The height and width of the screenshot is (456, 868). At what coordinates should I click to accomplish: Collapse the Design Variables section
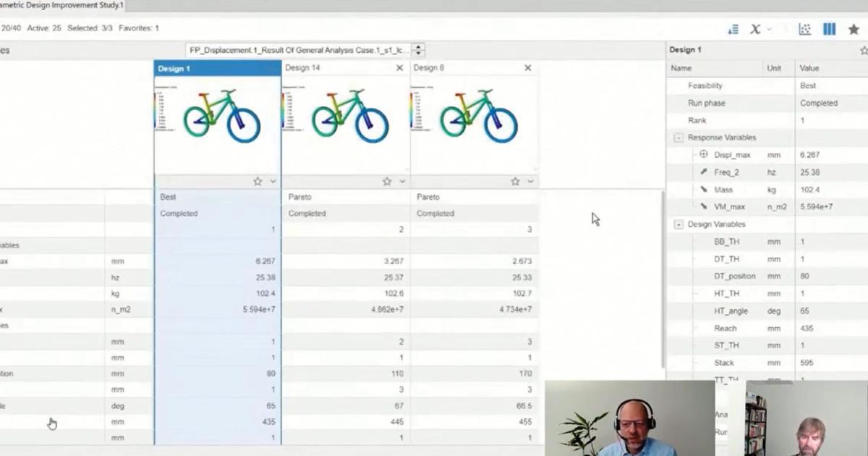click(678, 224)
